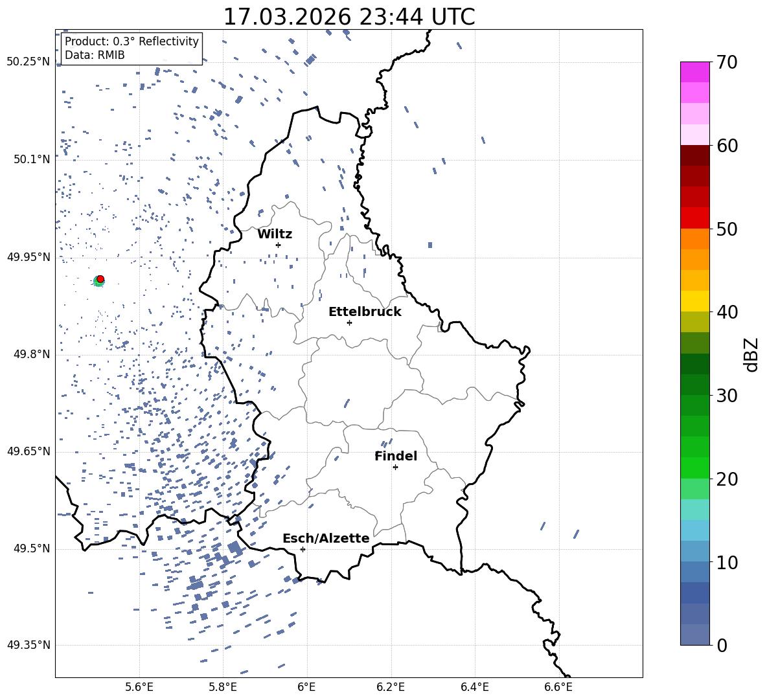
Task: Click the Wiltz station cross marker
Action: [x=279, y=245]
